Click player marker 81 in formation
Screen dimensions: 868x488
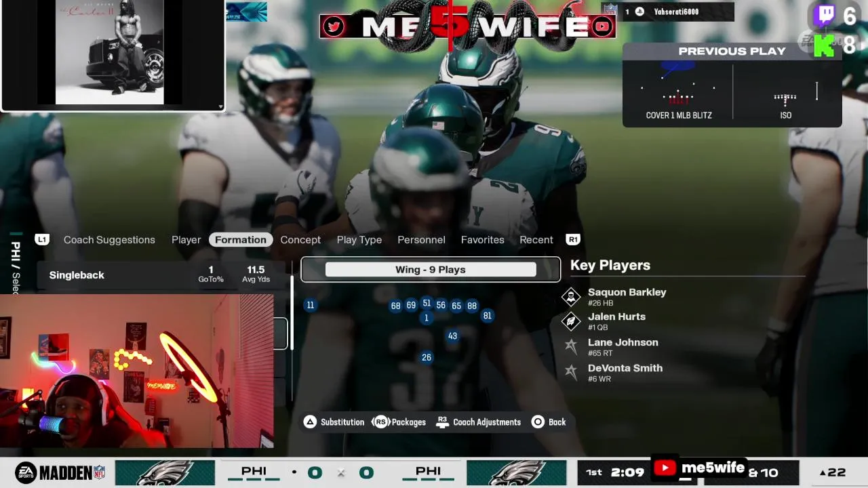click(487, 315)
